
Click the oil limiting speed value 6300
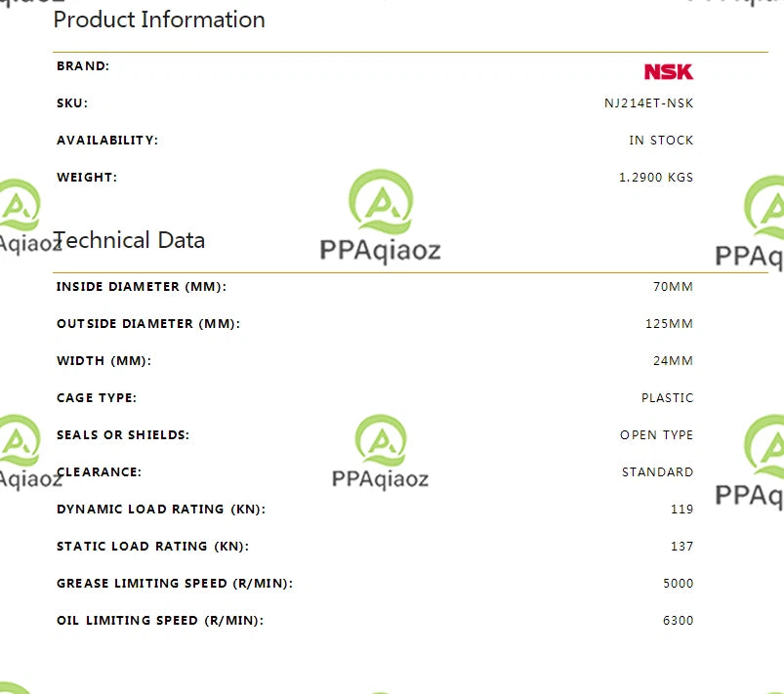678,621
